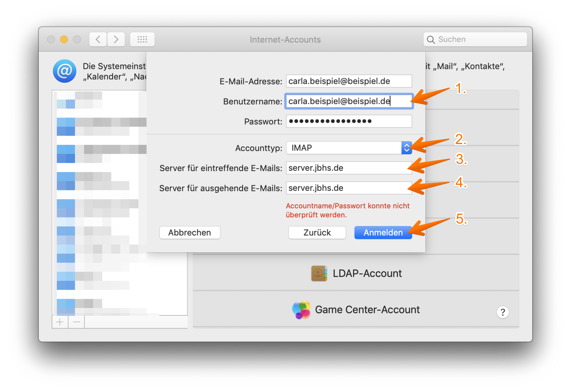Open help with the question mark button

(x=503, y=312)
